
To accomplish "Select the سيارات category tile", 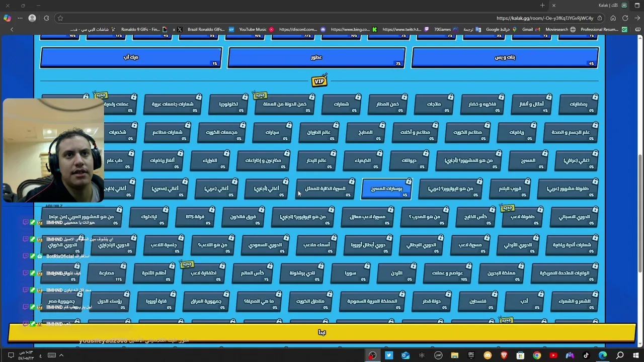I will pyautogui.click(x=272, y=133).
